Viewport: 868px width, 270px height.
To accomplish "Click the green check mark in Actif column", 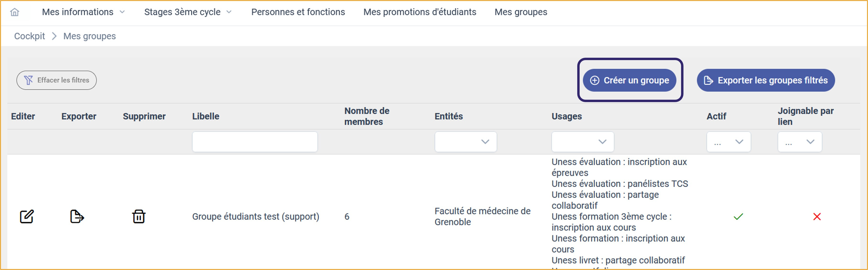I will pyautogui.click(x=738, y=217).
